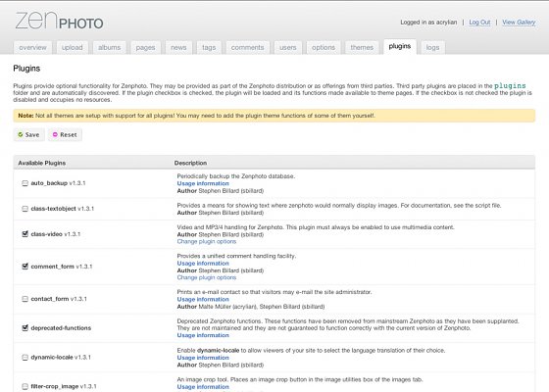Click the Zenphoto logo
Viewport: 549px width, 392px height.
tap(59, 21)
